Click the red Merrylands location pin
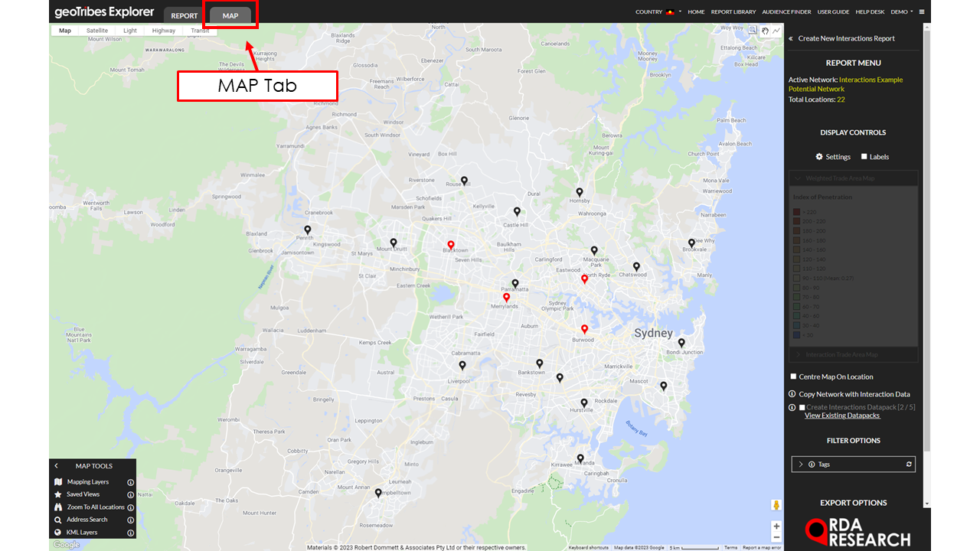Screen dimensions: 980x551 506,298
